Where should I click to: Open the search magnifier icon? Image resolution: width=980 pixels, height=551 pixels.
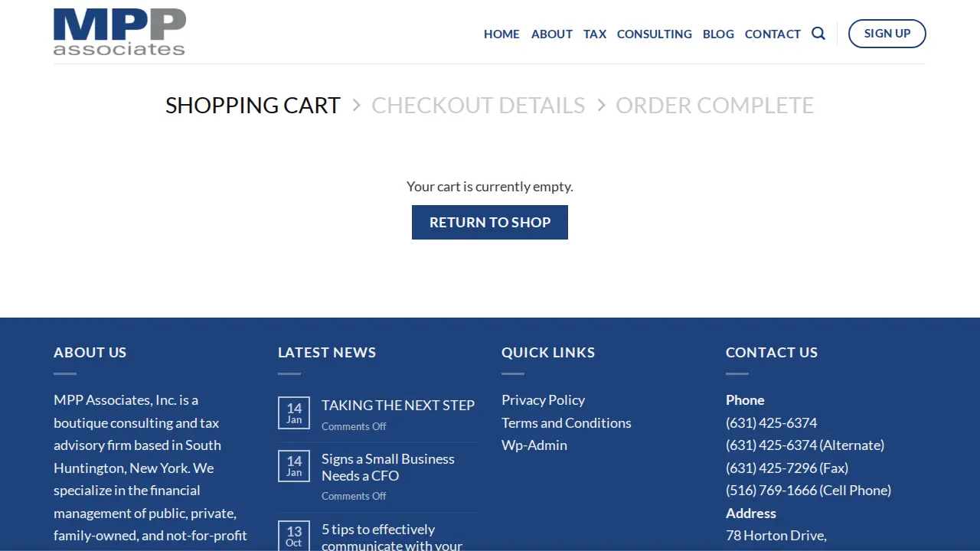818,34
